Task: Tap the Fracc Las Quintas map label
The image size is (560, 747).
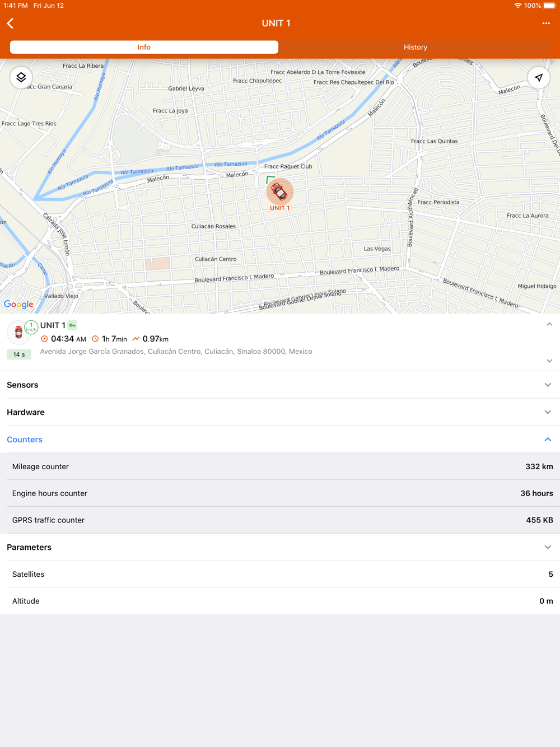Action: pos(434,141)
